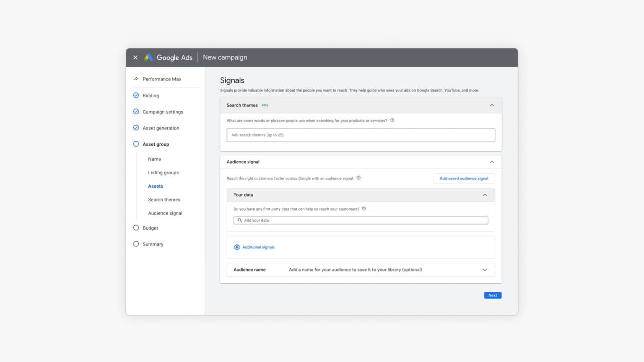644x362 pixels.
Task: Select the Asset group step circle
Action: [x=136, y=144]
